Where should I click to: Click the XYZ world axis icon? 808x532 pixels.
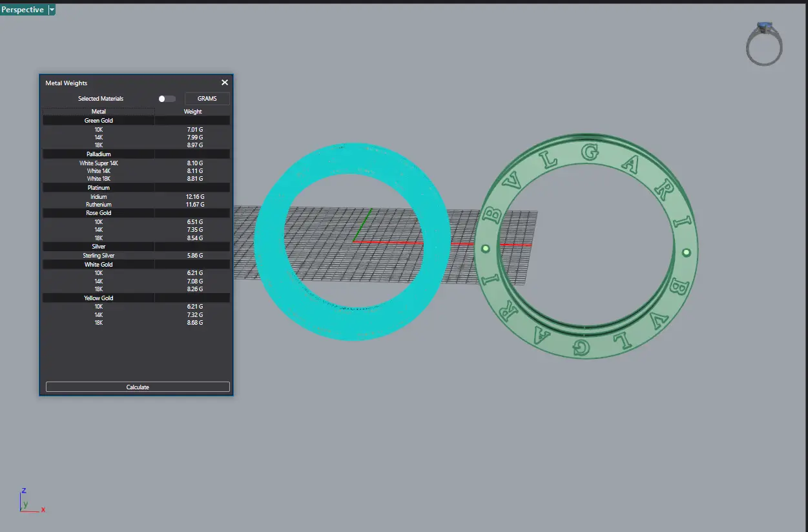coord(30,501)
